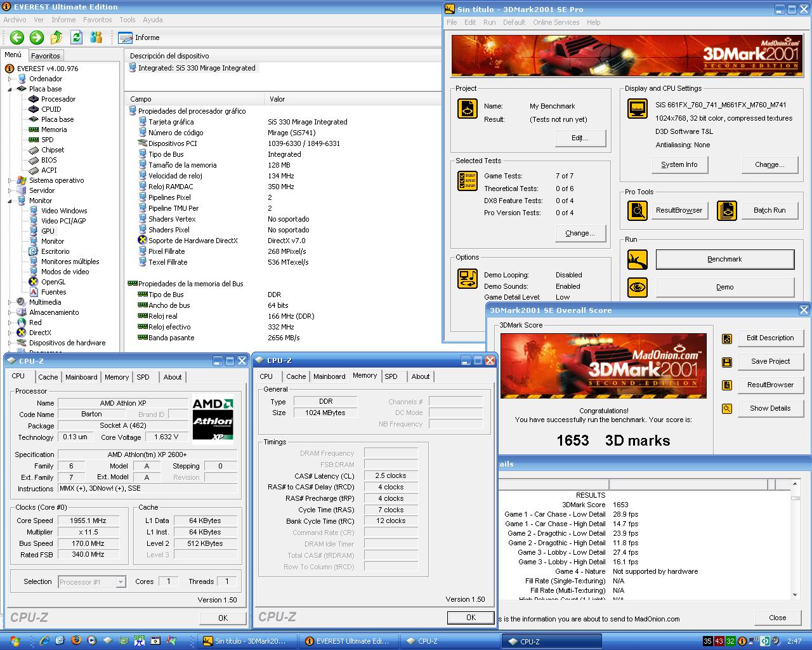This screenshot has width=812, height=650.
Task: Collapse the Placa base tree node
Action: 10,89
